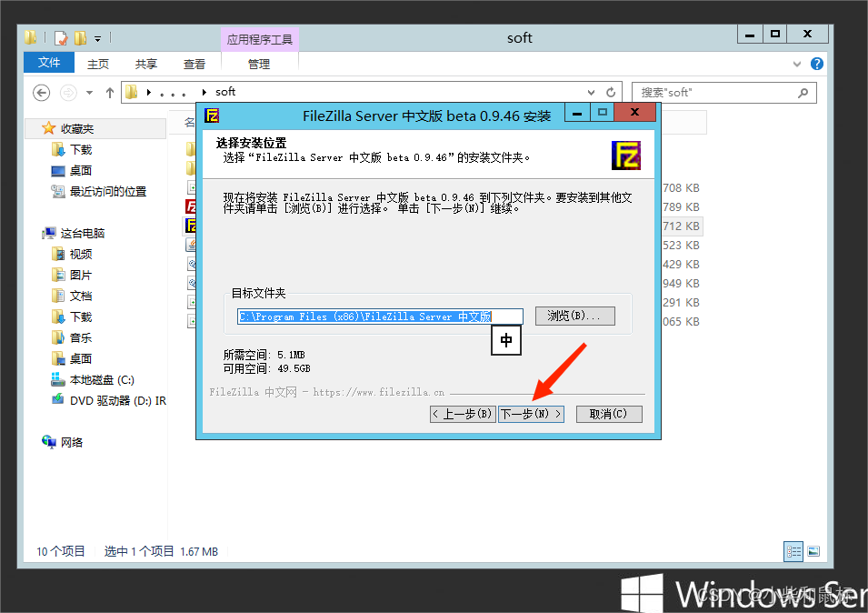Click the Explorer window folder icon in title bar
Screen dimensions: 868x613
pyautogui.click(x=31, y=37)
